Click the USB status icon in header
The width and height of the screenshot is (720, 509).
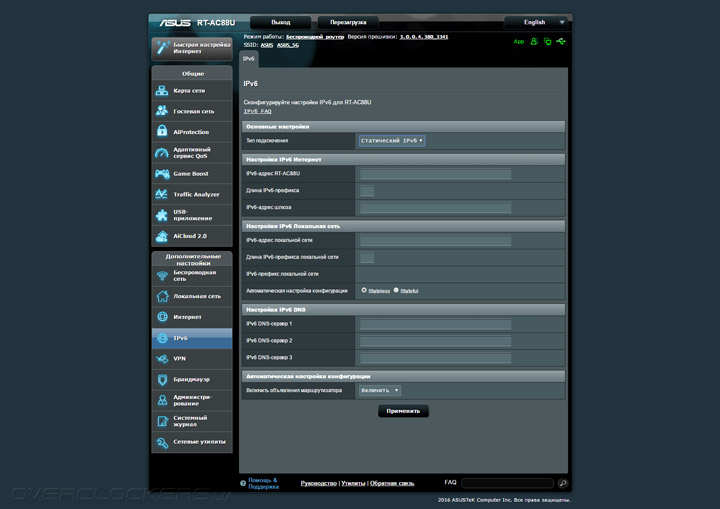click(562, 42)
